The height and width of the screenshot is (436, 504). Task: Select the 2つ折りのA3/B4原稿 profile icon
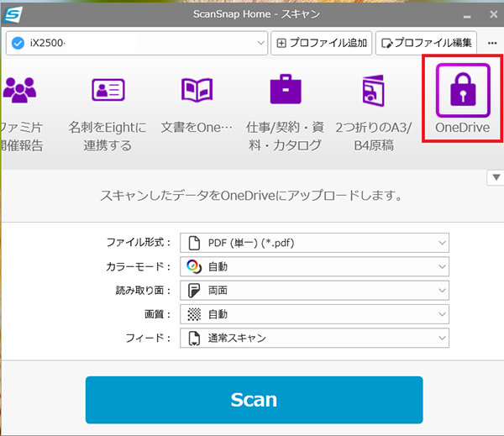click(x=373, y=91)
